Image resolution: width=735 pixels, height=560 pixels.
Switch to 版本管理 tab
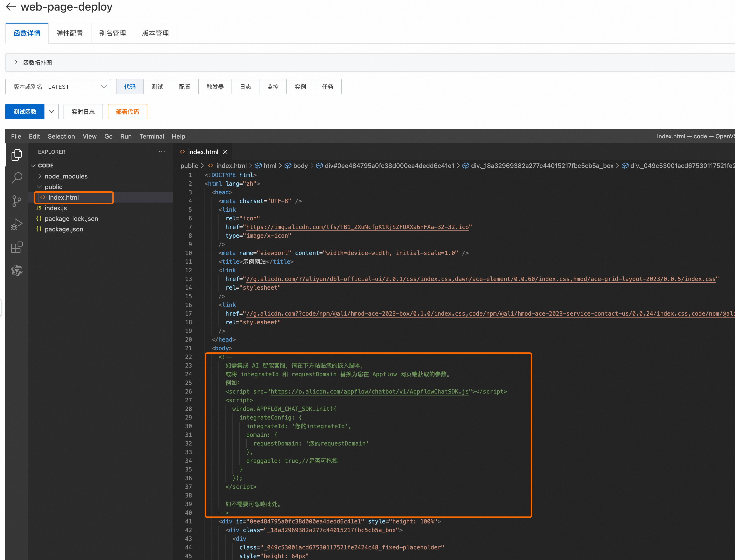pyautogui.click(x=155, y=33)
